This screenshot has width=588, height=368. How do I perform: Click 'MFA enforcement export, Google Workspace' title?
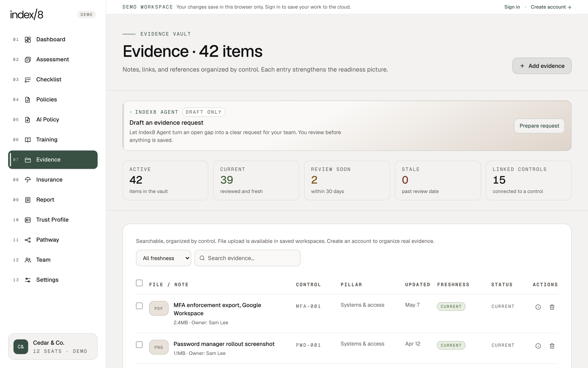click(x=217, y=309)
